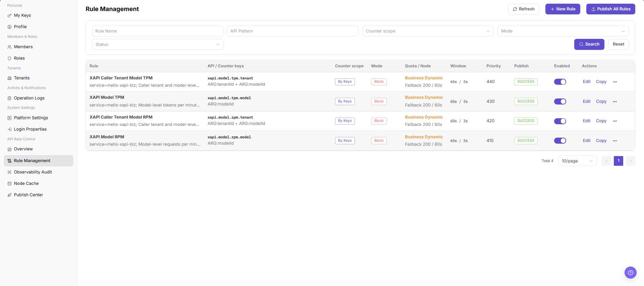Screen dimensions: 644x286
Task: Click the By Keys tag for XAPI Model RPM
Action: pos(345,141)
